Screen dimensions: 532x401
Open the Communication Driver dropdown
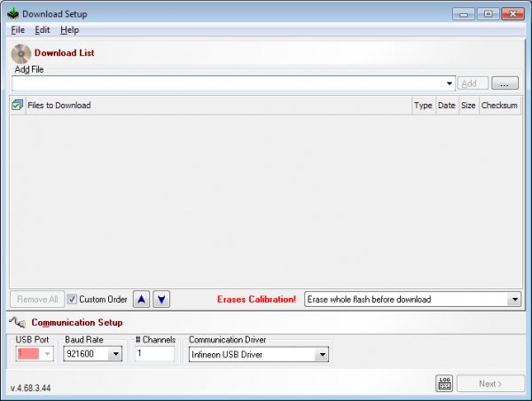click(x=259, y=355)
